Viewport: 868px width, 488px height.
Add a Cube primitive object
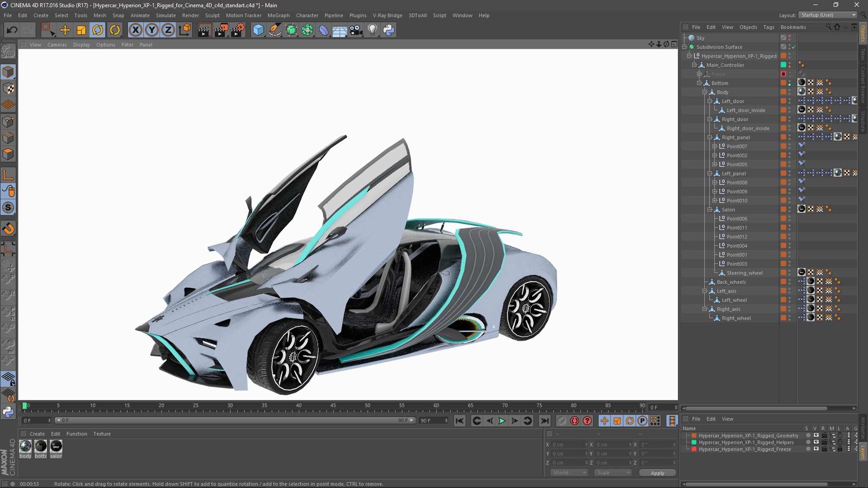tap(258, 30)
